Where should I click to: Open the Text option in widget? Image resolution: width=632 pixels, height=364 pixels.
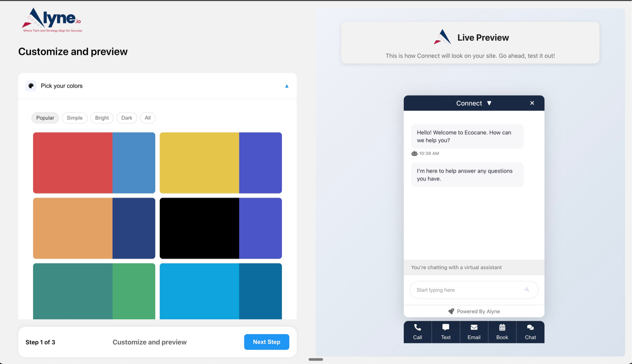coord(446,332)
